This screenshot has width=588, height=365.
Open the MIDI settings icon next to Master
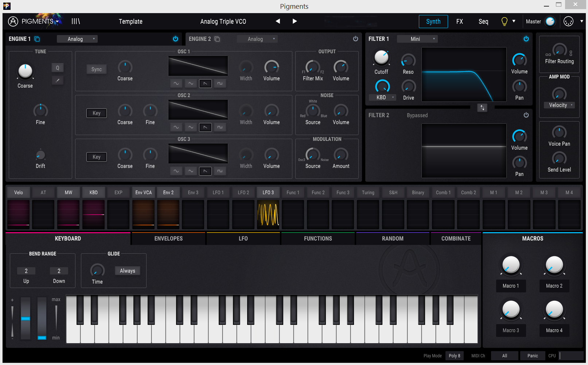tap(568, 22)
